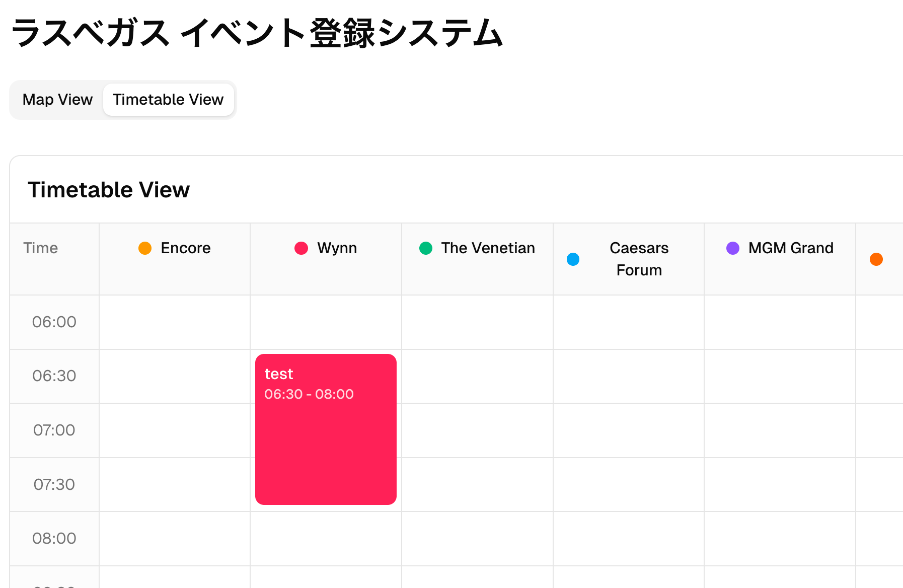Click the Wynn cell at 06:00
This screenshot has width=903, height=588.
click(x=326, y=322)
